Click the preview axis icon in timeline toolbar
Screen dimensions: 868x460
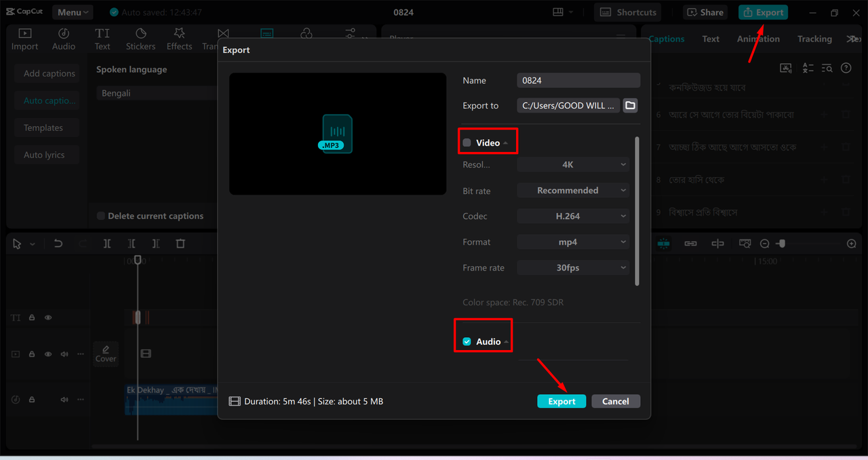pos(717,244)
